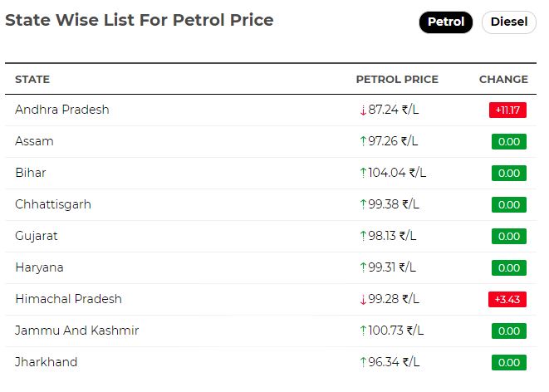Click the red +11.17 change badge
549x392 pixels.
507,110
